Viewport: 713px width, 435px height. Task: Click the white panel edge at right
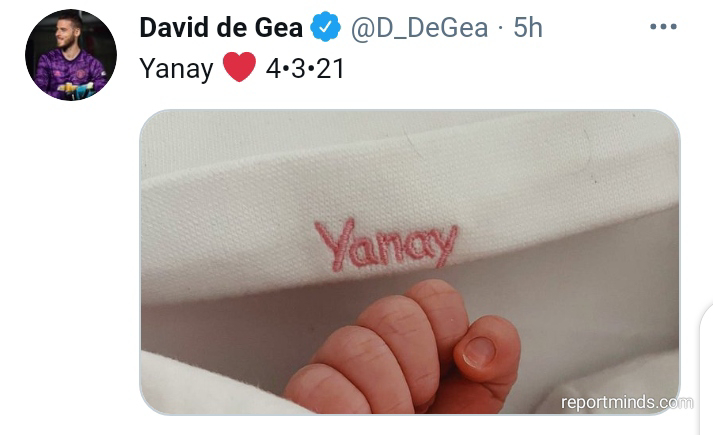coord(706,368)
